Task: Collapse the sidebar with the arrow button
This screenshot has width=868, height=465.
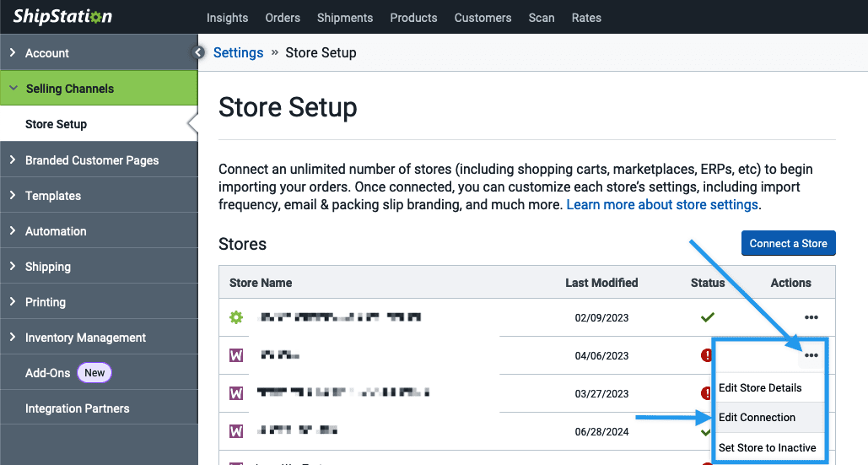Action: pyautogui.click(x=198, y=52)
